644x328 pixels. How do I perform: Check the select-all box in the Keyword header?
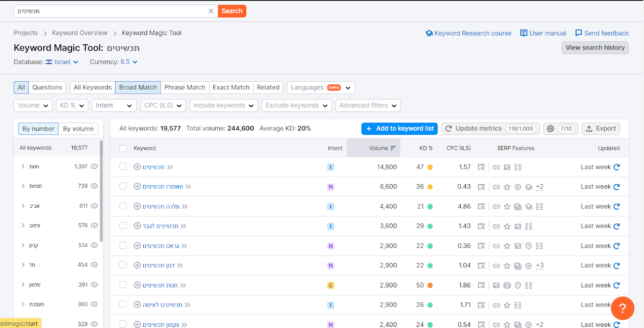(x=123, y=149)
